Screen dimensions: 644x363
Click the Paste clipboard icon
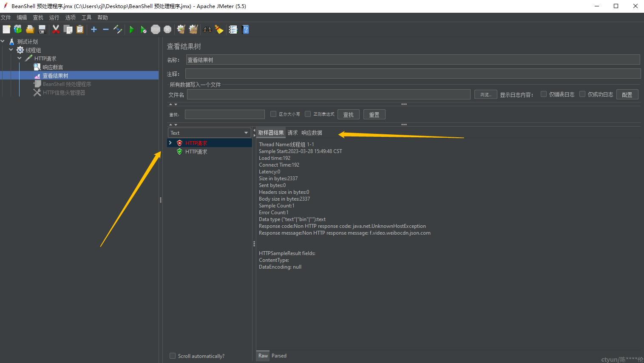coord(80,29)
